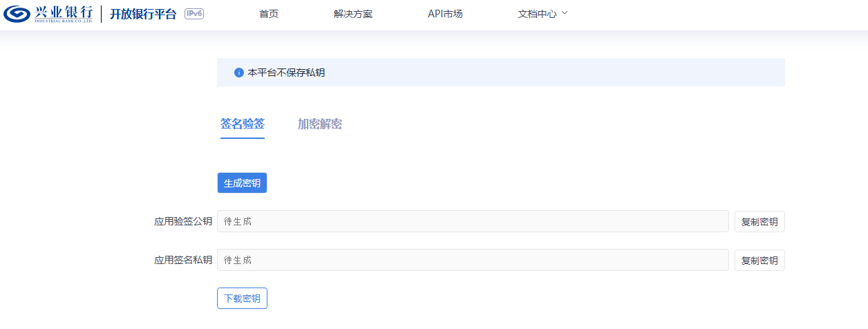
Task: Click the 应用验签公钥 field label
Action: [x=183, y=222]
